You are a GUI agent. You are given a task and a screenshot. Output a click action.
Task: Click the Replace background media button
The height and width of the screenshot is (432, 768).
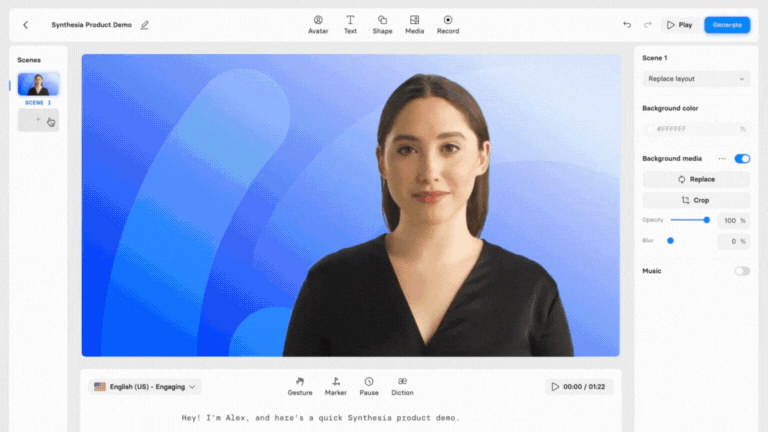(696, 179)
